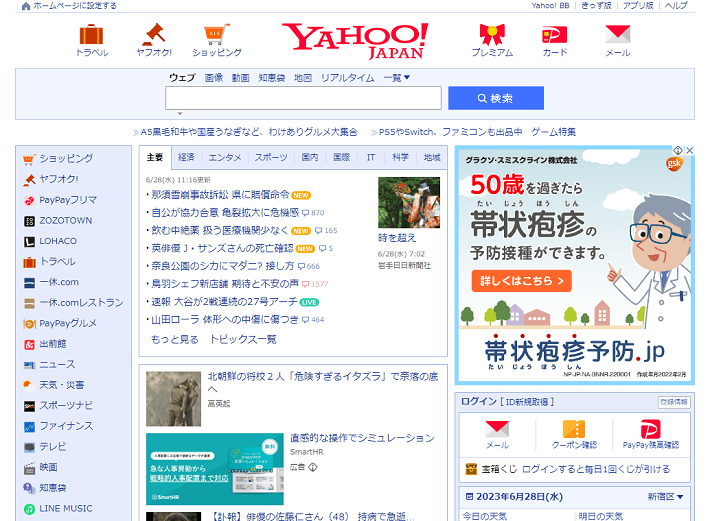This screenshot has width=710, height=521.
Task: Click the トピックス一覧 link
Action: tap(243, 339)
